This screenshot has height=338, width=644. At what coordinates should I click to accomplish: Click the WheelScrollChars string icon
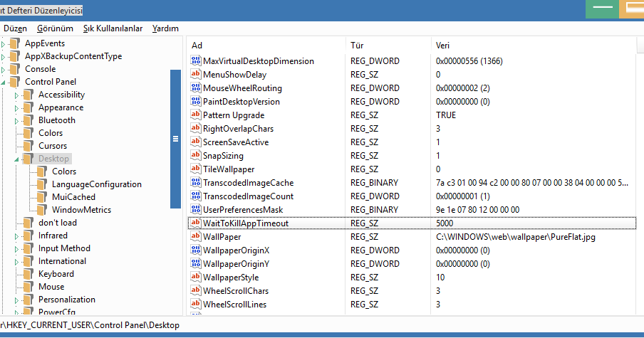point(195,291)
